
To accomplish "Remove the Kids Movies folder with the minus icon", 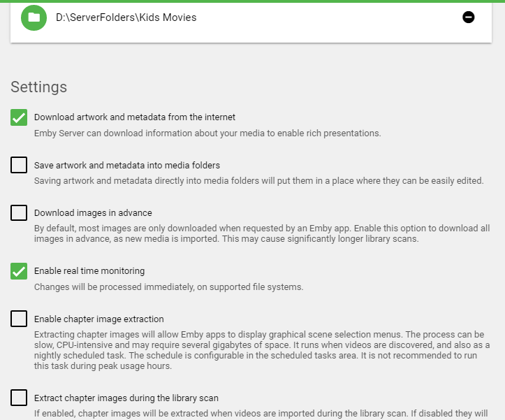I will 469,17.
